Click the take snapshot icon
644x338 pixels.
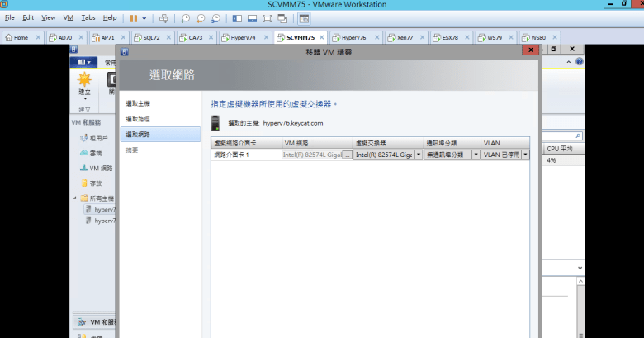point(186,17)
